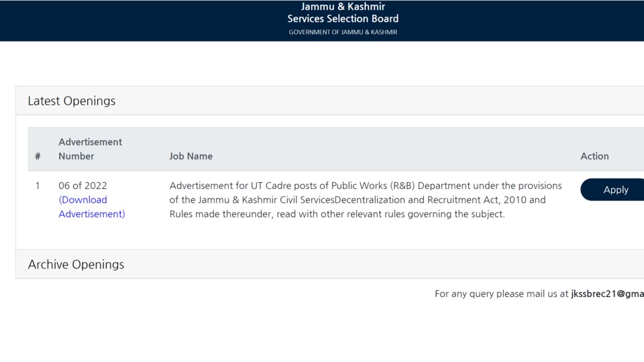Select the 06 of 2022 advertisement number text

tap(83, 186)
